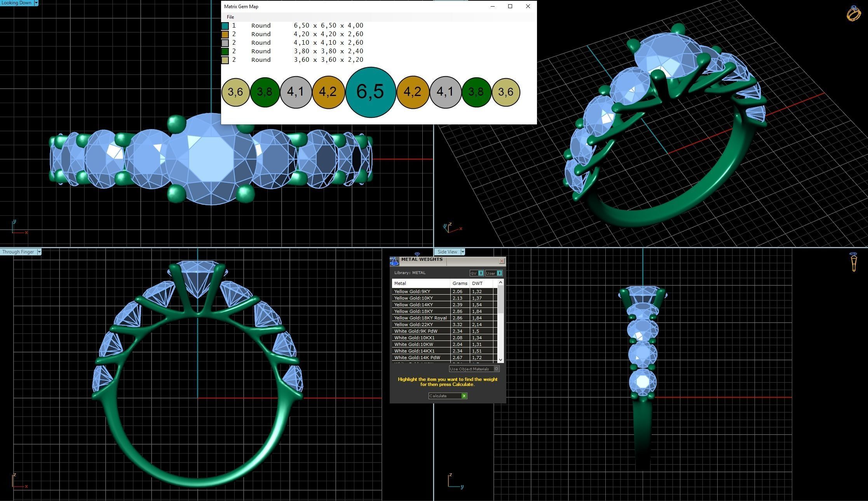This screenshot has height=501, width=868.
Task: Select the Yellow Gold:18KY row
Action: [x=444, y=311]
